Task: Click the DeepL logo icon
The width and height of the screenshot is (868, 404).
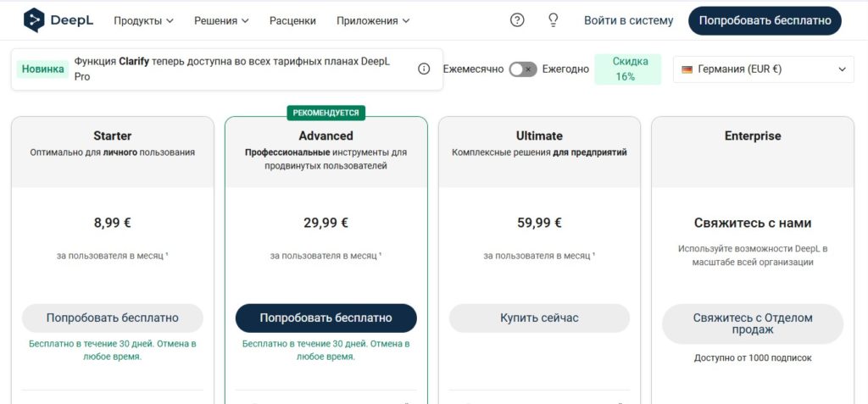Action: [x=34, y=20]
